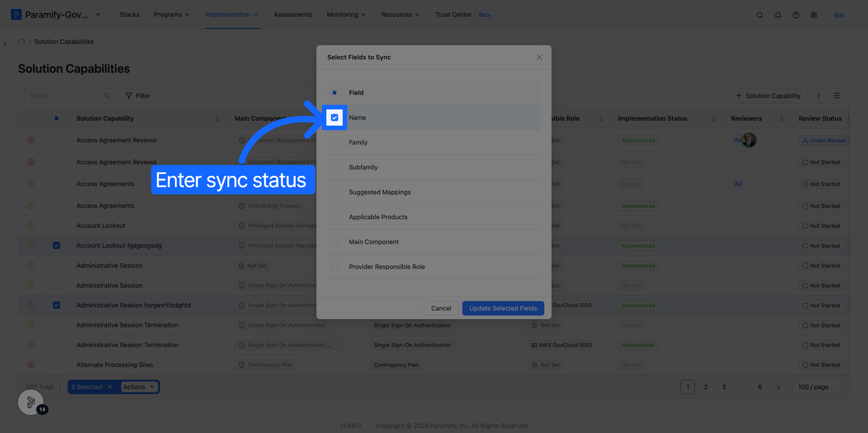Click AWS GovCloud ISSO role tag
This screenshot has width=868, height=433.
coord(561,345)
